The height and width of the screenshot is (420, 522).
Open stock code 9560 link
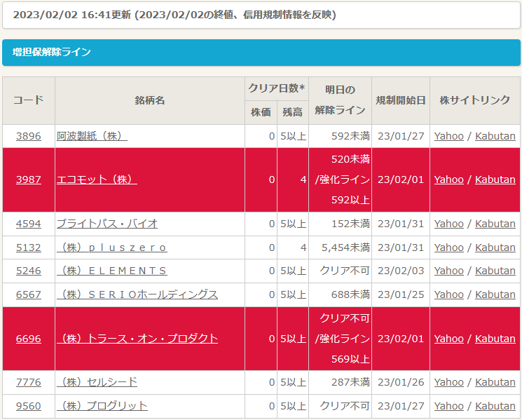point(28,406)
